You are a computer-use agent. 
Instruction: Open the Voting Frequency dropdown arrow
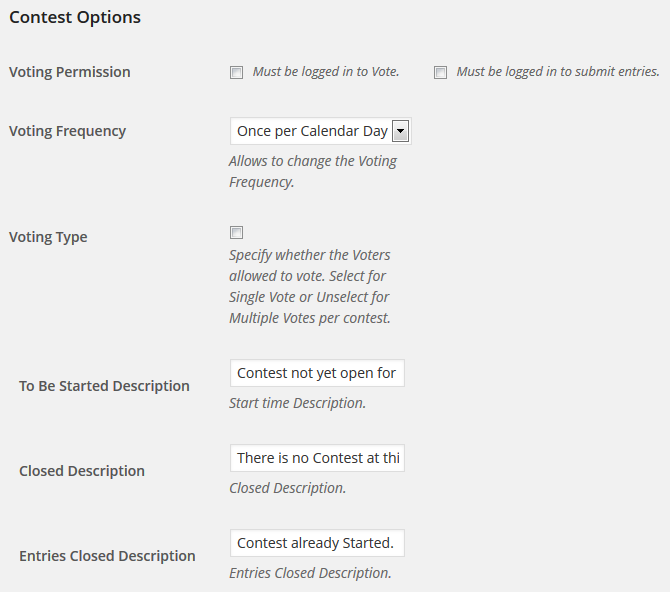point(400,131)
